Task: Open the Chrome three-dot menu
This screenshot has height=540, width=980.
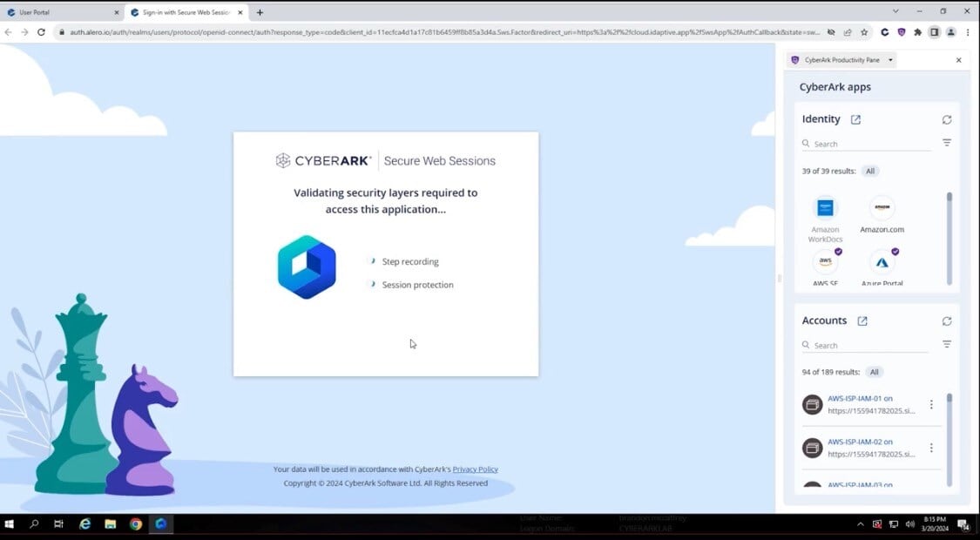Action: point(968,32)
